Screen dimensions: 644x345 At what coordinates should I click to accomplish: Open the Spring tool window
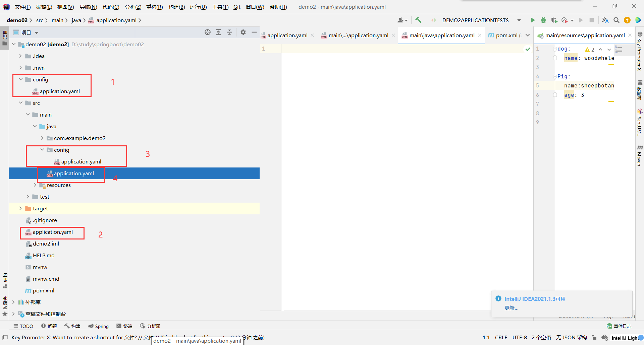coord(98,326)
